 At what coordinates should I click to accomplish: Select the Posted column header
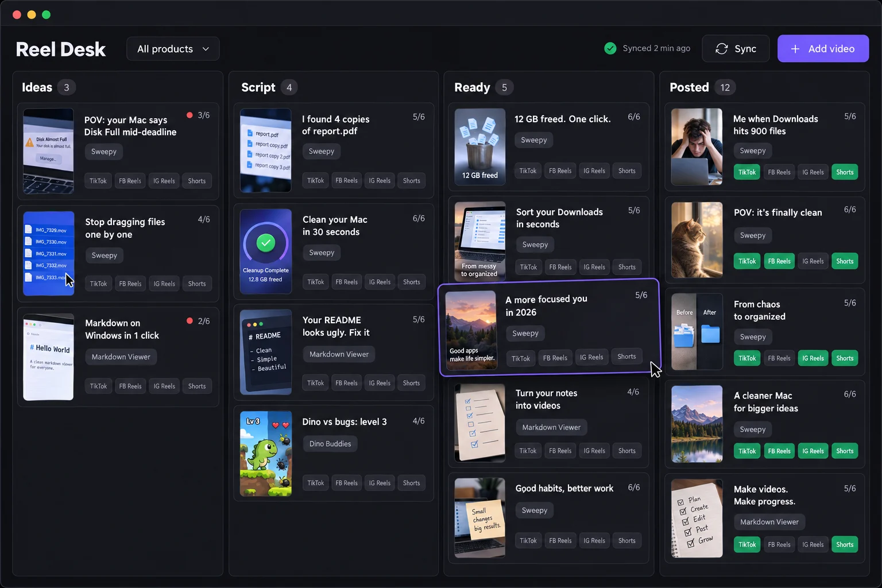(x=689, y=87)
